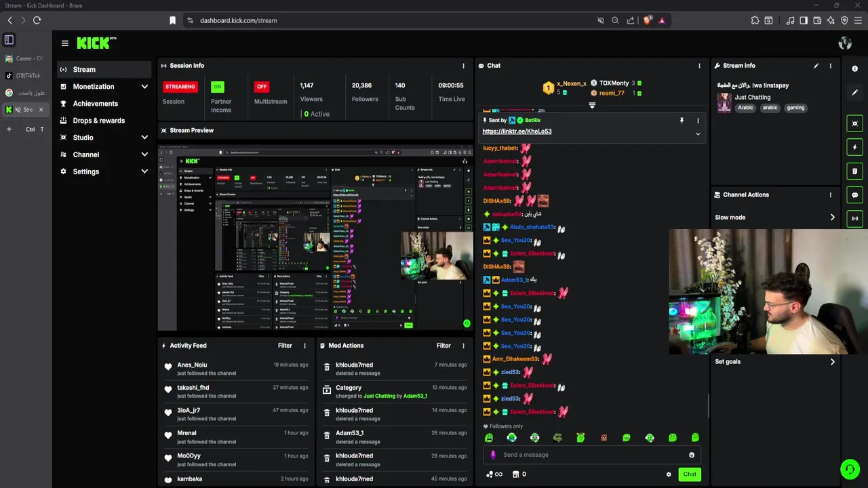This screenshot has width=868, height=488.
Task: Open Activity Feed three-dot options
Action: pos(304,346)
